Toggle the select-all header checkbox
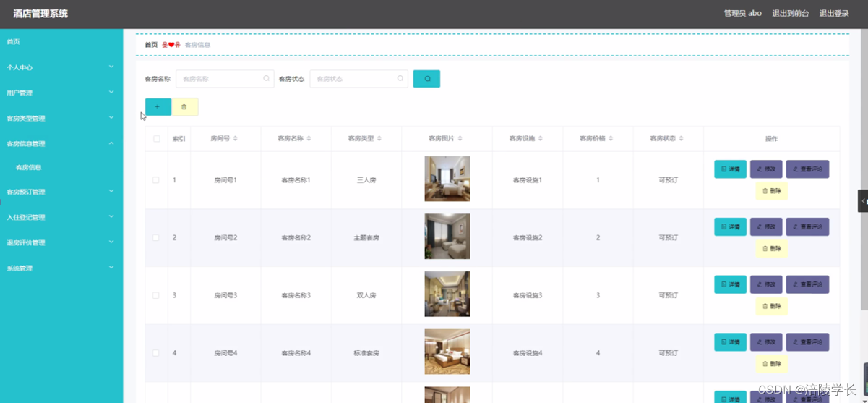This screenshot has width=868, height=403. coord(156,138)
